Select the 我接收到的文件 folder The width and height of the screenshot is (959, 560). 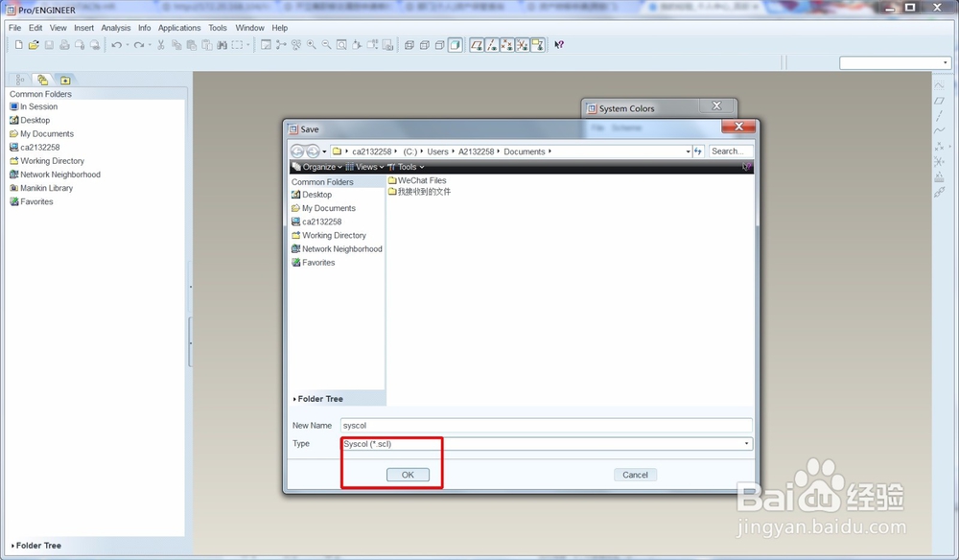[419, 192]
